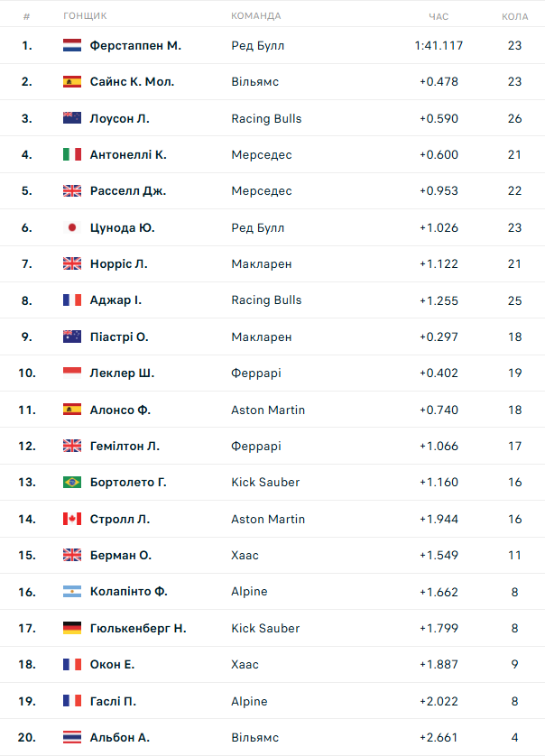Click the Canadian flag beside Стролл Л.

click(x=72, y=519)
